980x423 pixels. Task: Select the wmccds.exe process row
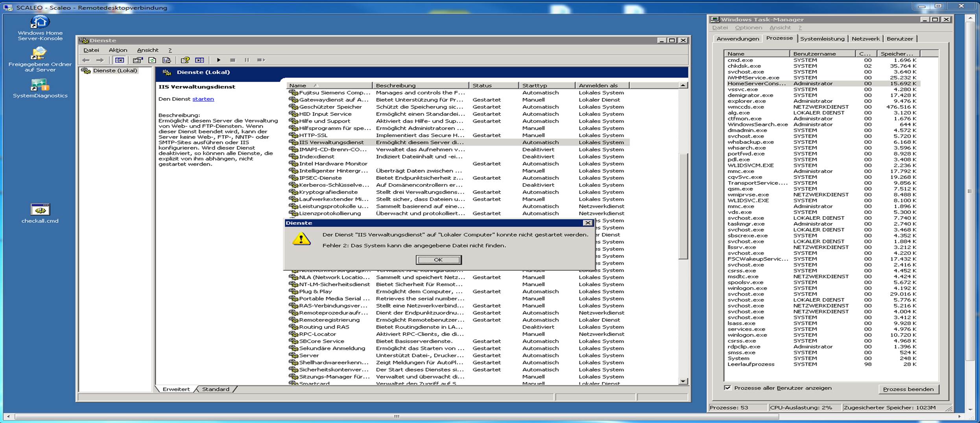pyautogui.click(x=822, y=107)
